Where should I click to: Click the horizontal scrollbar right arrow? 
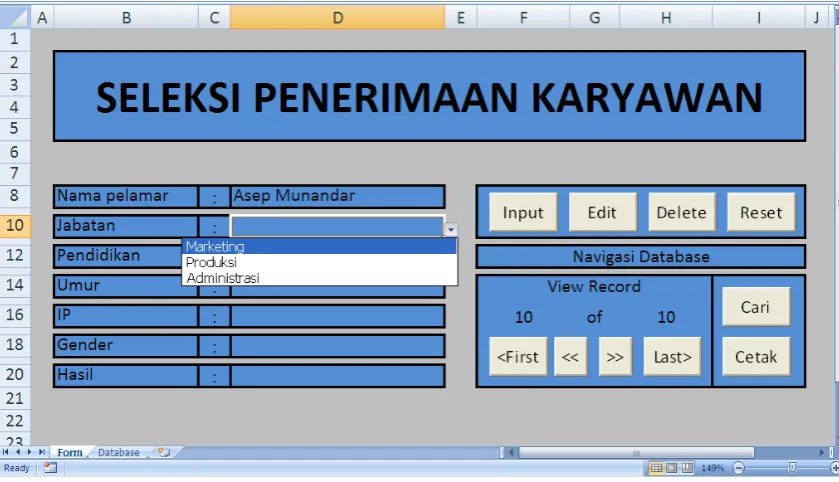822,453
